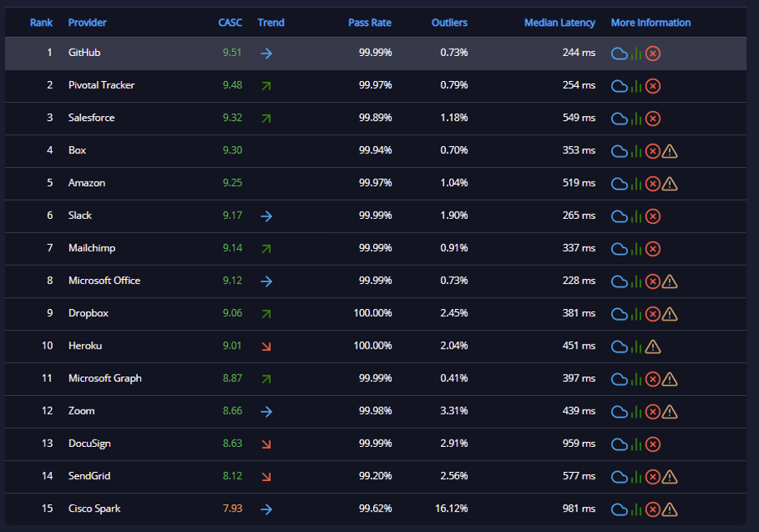The height and width of the screenshot is (532, 759).
Task: Sort by the Pass Rate column header
Action: tap(370, 23)
